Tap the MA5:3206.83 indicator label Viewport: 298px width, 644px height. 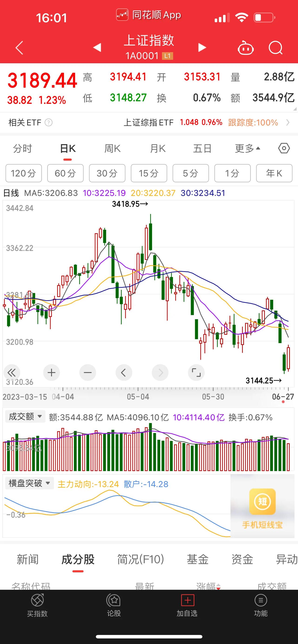51,193
